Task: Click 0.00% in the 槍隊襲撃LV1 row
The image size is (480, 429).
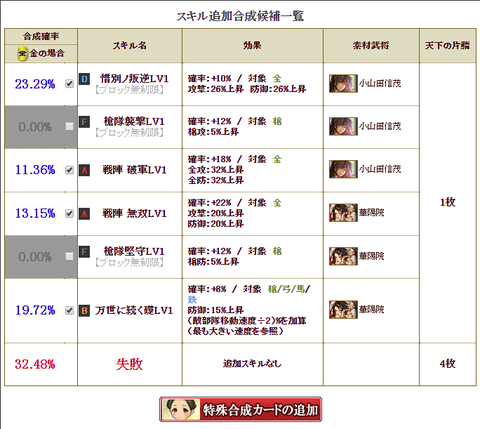Action: 35,127
